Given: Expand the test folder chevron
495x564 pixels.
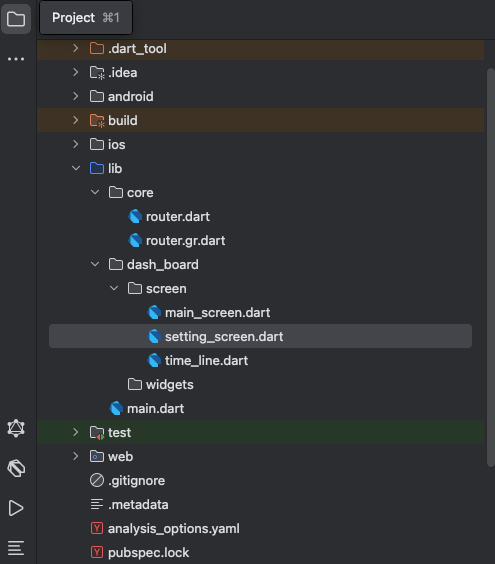Looking at the screenshot, I should (x=76, y=432).
